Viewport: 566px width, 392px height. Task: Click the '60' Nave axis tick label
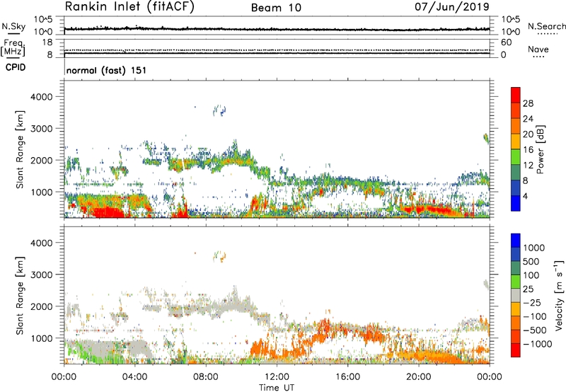(x=506, y=42)
